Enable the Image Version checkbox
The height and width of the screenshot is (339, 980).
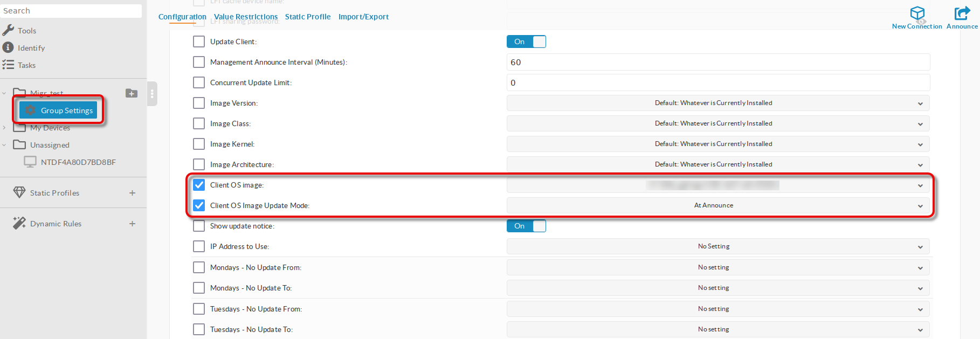pos(199,103)
